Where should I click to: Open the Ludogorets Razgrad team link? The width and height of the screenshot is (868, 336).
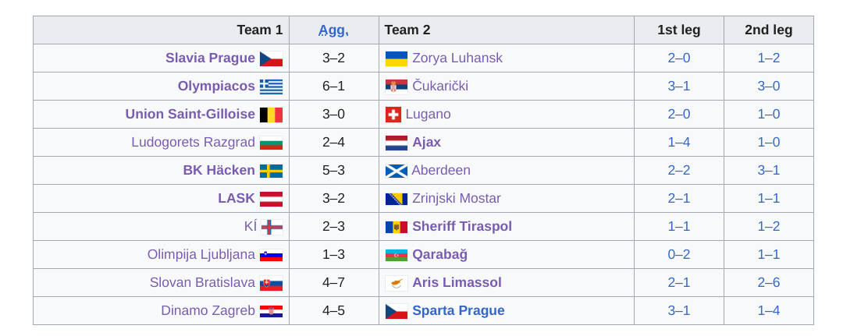point(194,142)
